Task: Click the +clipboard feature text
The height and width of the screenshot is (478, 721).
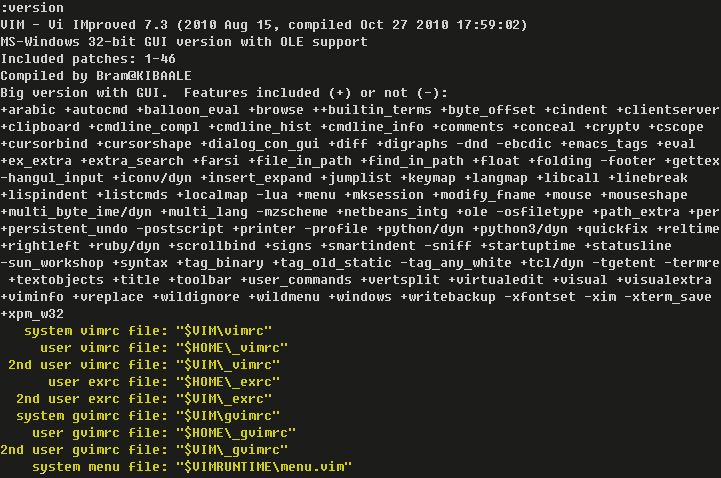Action: pyautogui.click(x=40, y=127)
